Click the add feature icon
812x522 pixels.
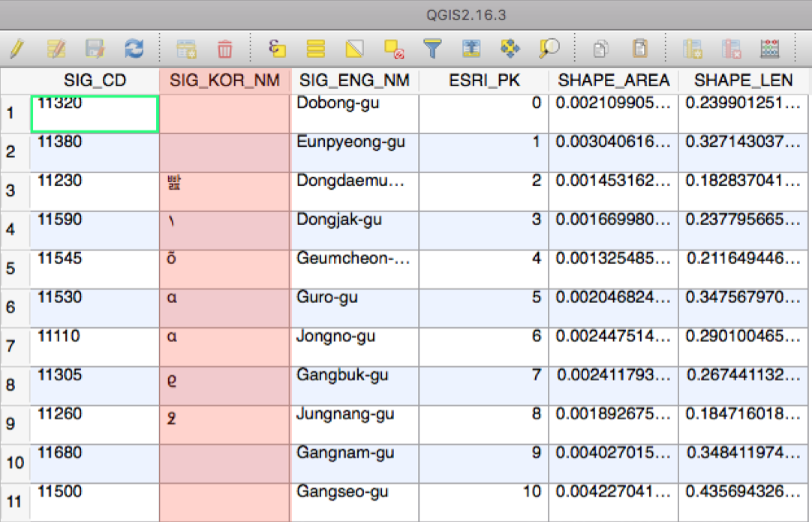tap(186, 49)
